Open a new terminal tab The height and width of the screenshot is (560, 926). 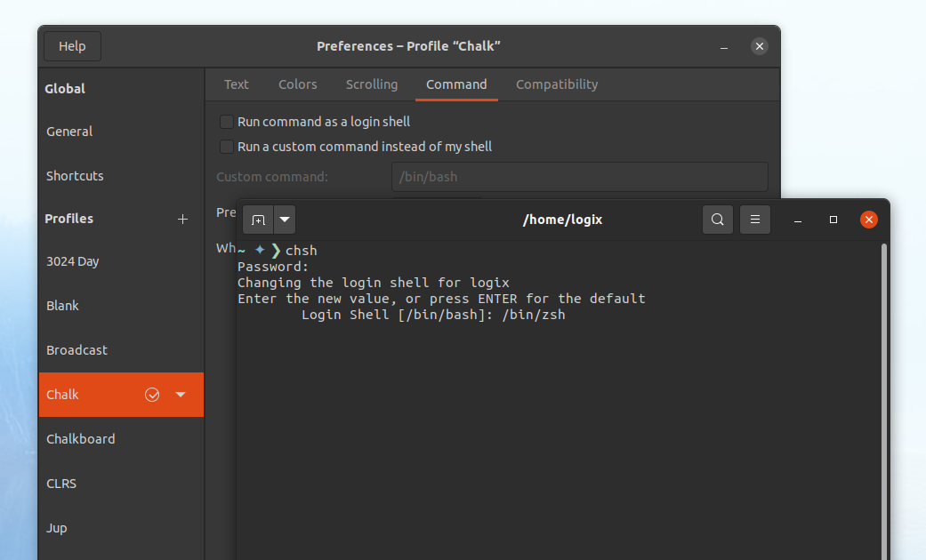point(258,220)
